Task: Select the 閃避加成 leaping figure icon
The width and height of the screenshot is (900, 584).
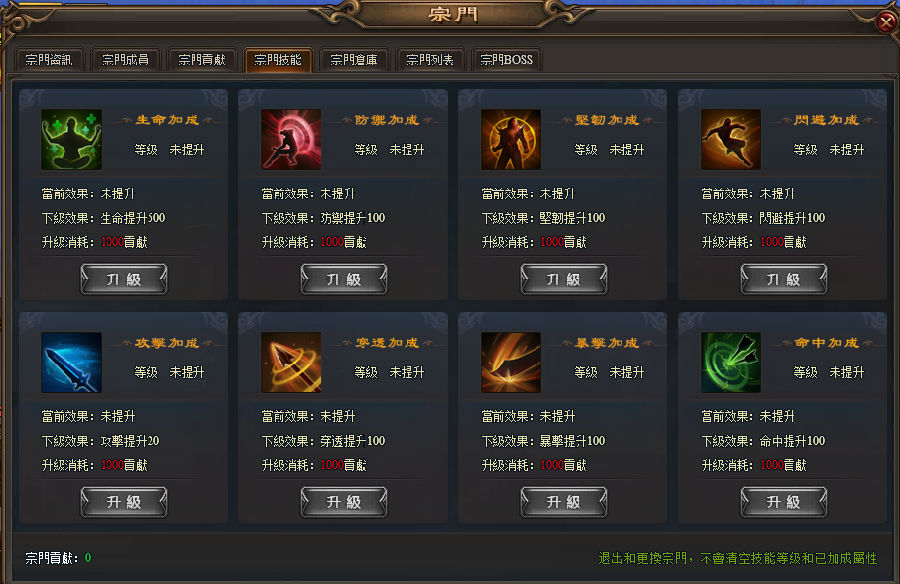Action: pyautogui.click(x=731, y=140)
